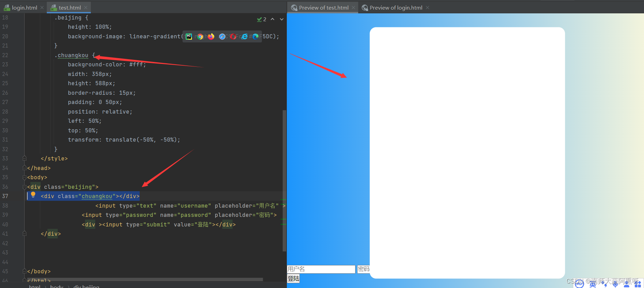The height and width of the screenshot is (288, 644).
Task: Click the test.html file type icon
Action: click(54, 8)
